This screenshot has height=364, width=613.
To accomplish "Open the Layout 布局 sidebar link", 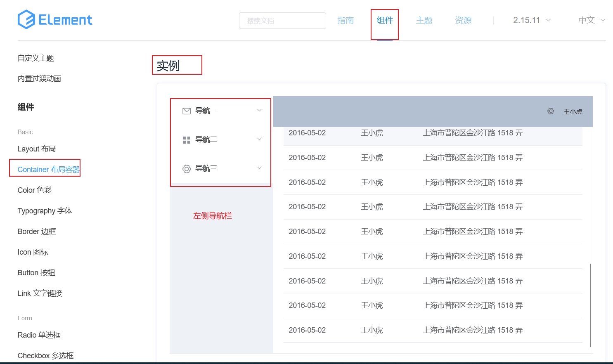I will (x=37, y=149).
